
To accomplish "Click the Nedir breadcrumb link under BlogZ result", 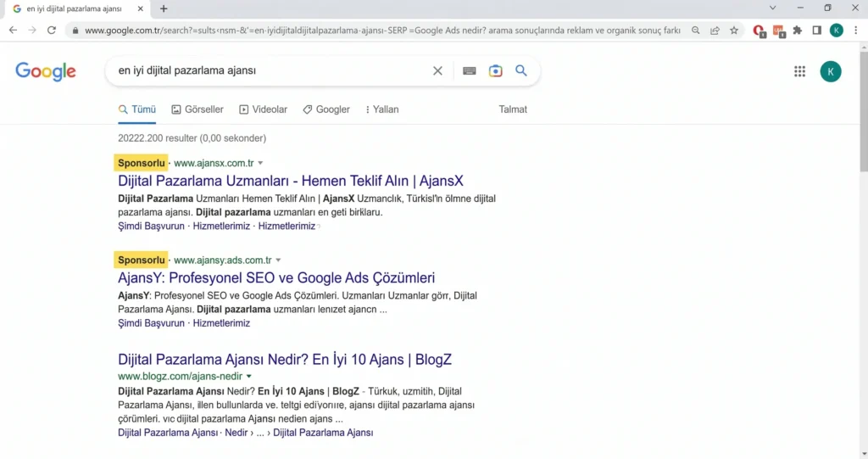I will [x=236, y=433].
